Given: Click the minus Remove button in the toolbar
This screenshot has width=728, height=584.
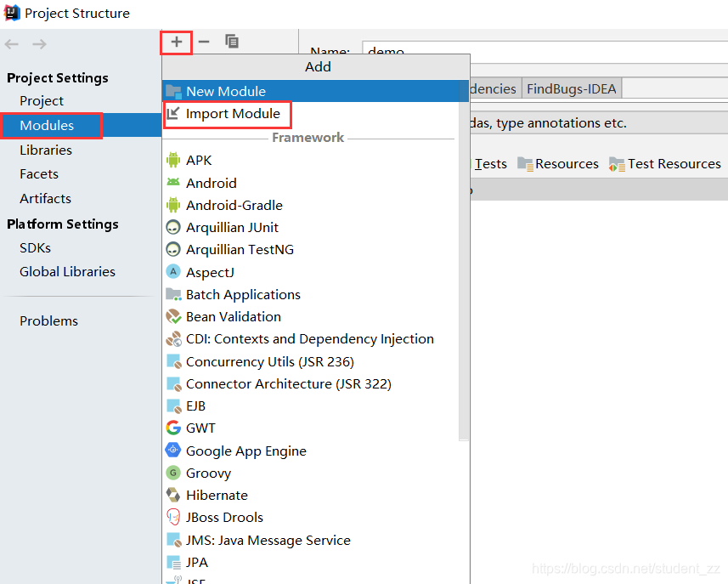Looking at the screenshot, I should point(203,42).
